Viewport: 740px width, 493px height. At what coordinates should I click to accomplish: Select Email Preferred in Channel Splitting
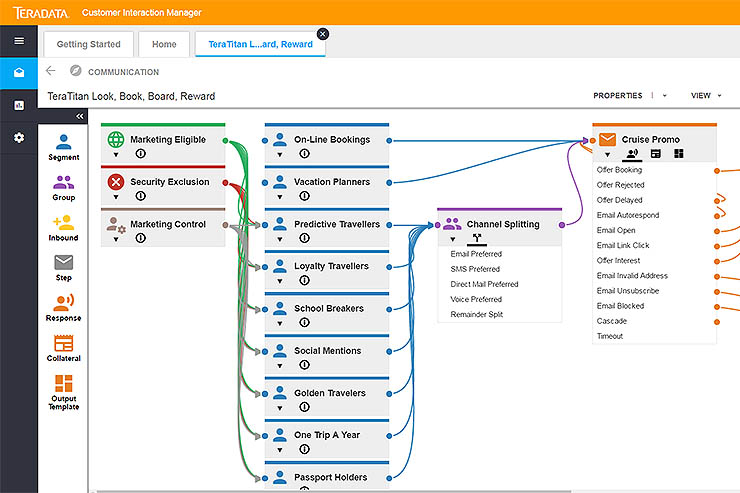(x=477, y=254)
